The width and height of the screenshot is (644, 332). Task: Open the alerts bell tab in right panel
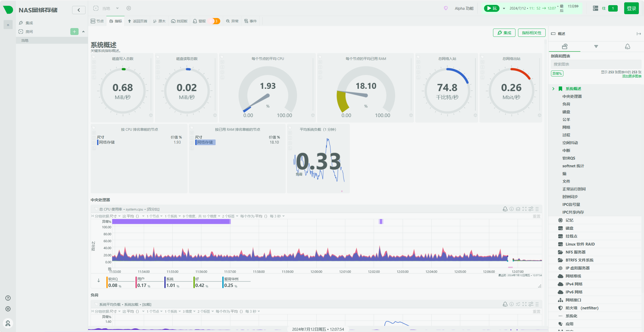pos(628,46)
